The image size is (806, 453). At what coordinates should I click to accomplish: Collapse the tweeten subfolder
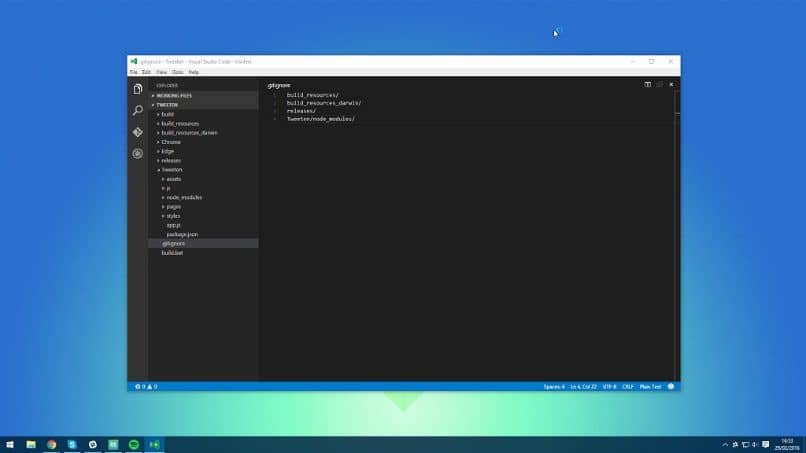tap(204, 170)
